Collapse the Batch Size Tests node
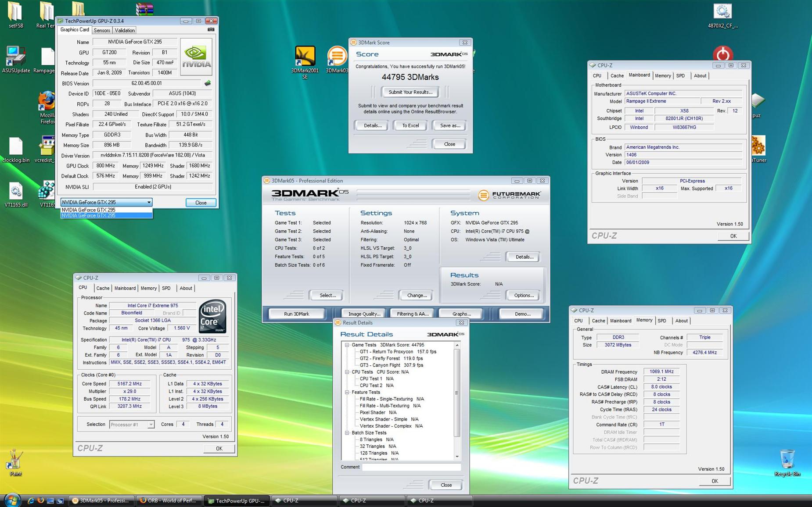The height and width of the screenshot is (507, 812). coord(347,432)
